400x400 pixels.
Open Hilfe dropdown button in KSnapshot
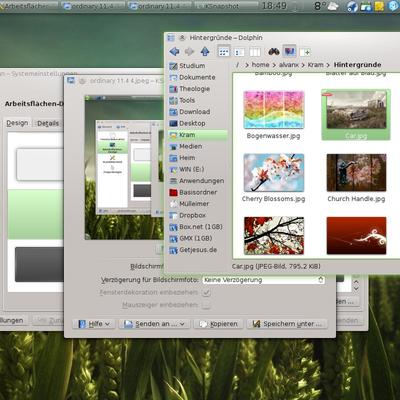click(94, 324)
